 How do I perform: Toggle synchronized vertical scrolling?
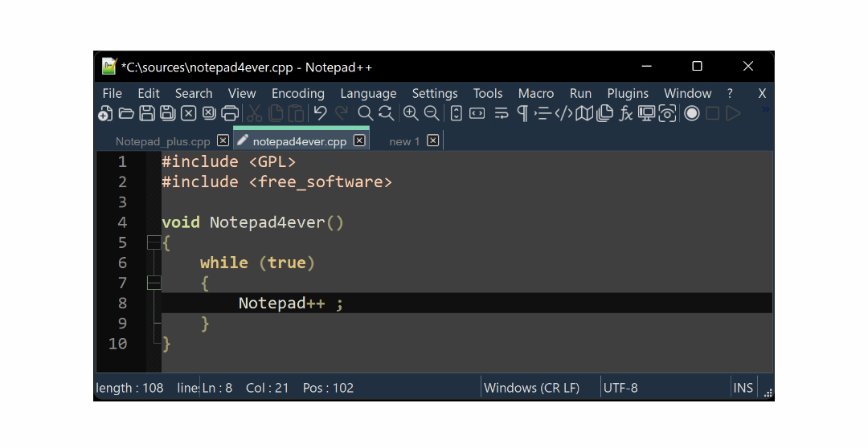click(x=457, y=113)
